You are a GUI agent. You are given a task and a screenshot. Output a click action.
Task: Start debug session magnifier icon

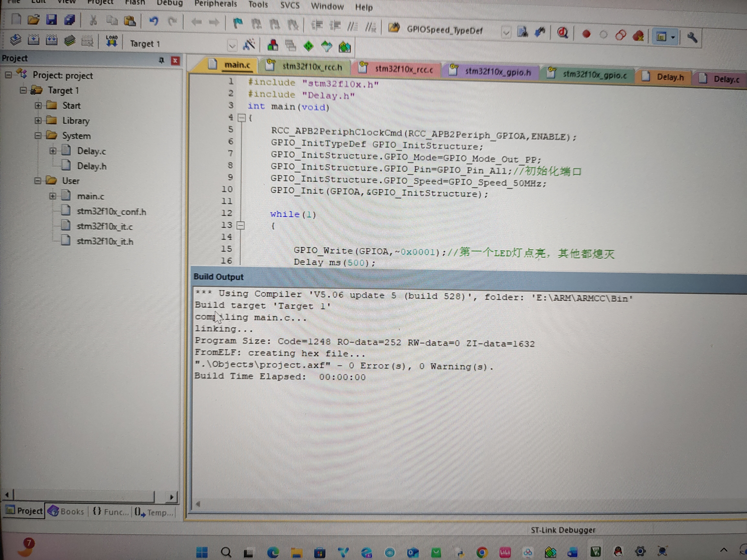[x=562, y=33]
